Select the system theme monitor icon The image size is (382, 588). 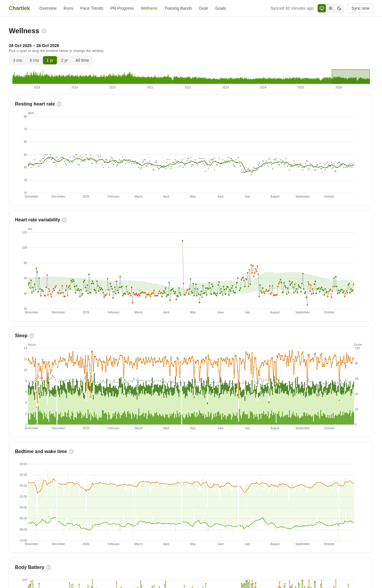coord(322,8)
